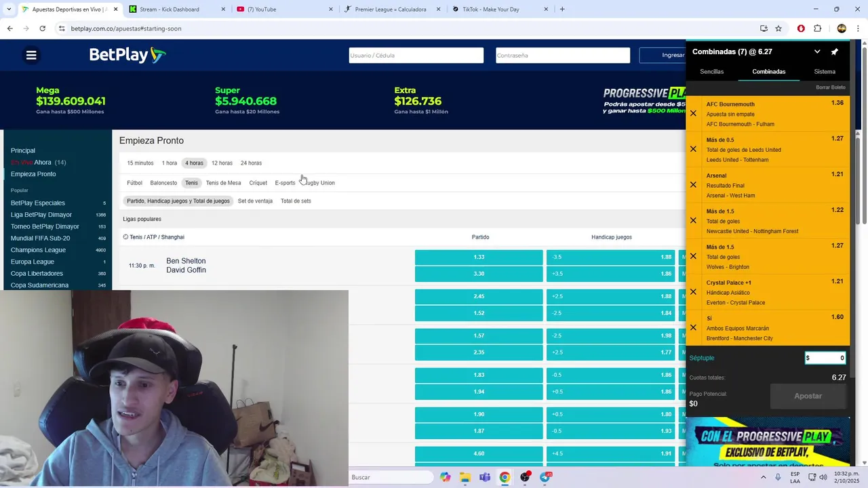
Task: Open Empieza Pronto in sidebar
Action: click(x=33, y=174)
